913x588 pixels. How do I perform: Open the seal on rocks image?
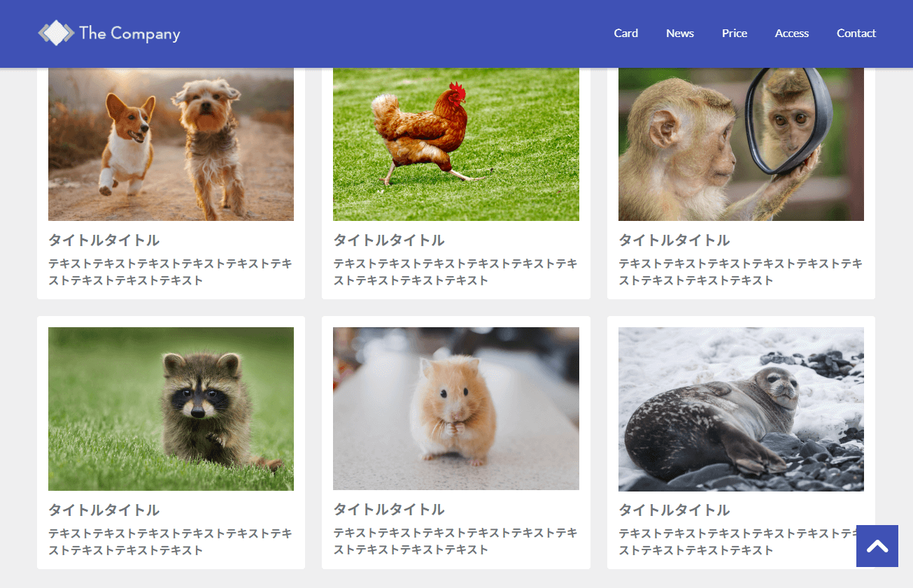[x=741, y=409]
